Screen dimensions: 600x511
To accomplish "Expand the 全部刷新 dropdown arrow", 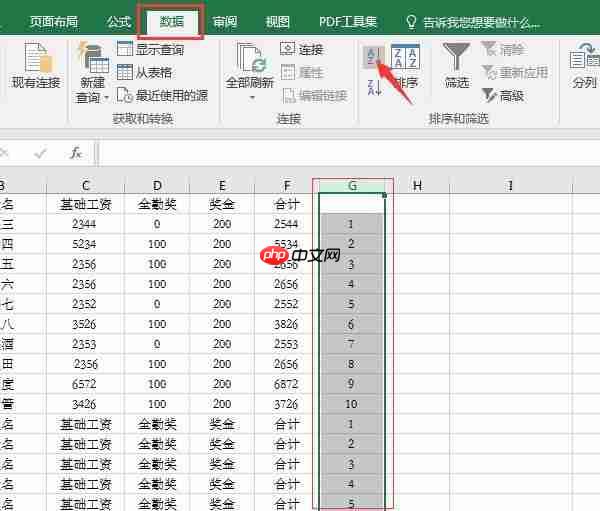I will (x=252, y=98).
